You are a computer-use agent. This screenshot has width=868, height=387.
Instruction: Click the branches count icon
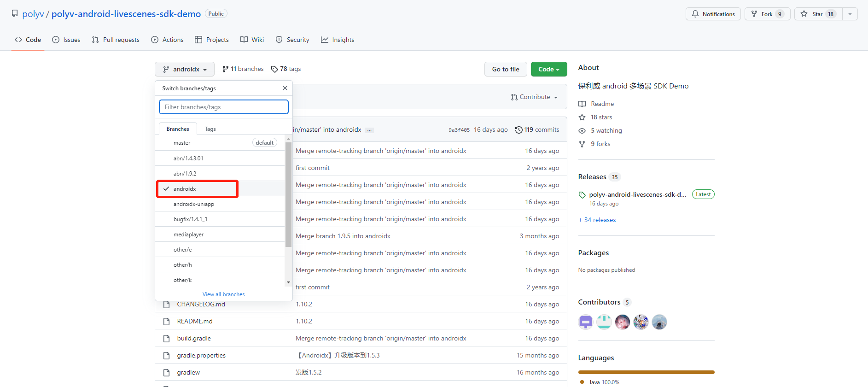pos(225,69)
